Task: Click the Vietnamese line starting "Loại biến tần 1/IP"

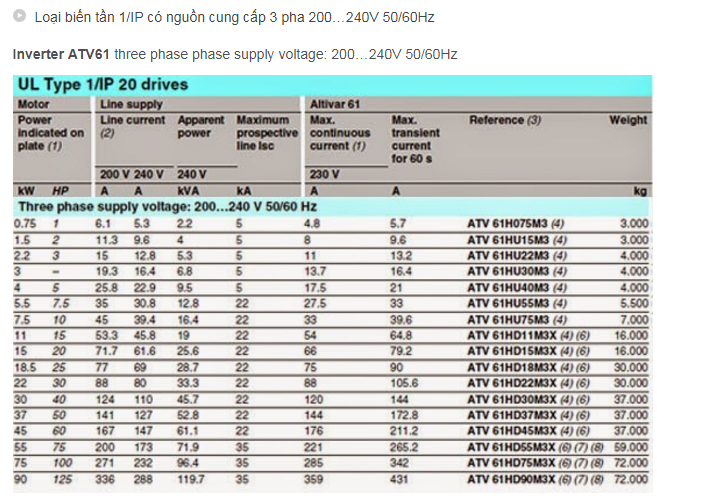Action: pos(234,18)
